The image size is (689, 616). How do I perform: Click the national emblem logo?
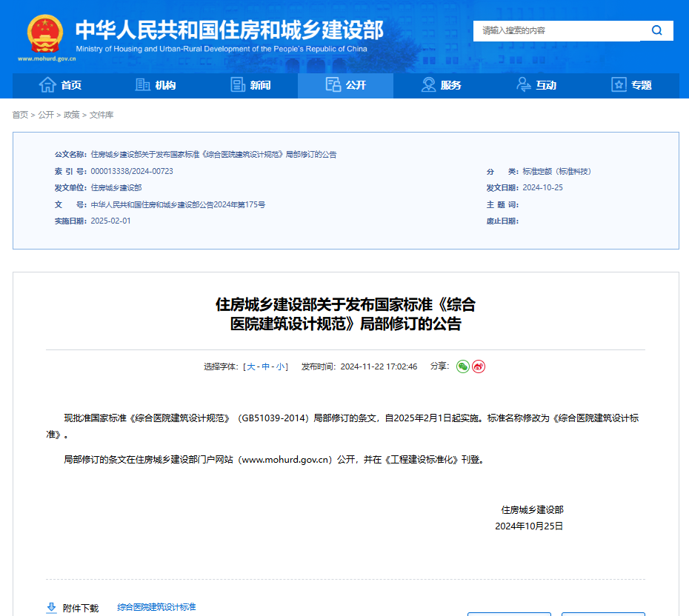44,33
